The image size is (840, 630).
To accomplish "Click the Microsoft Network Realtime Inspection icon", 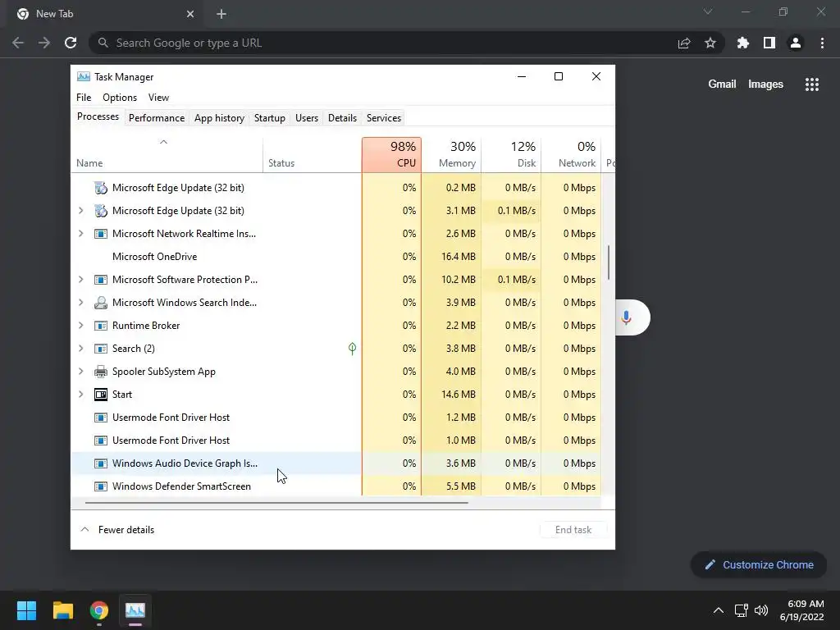I will [x=101, y=234].
